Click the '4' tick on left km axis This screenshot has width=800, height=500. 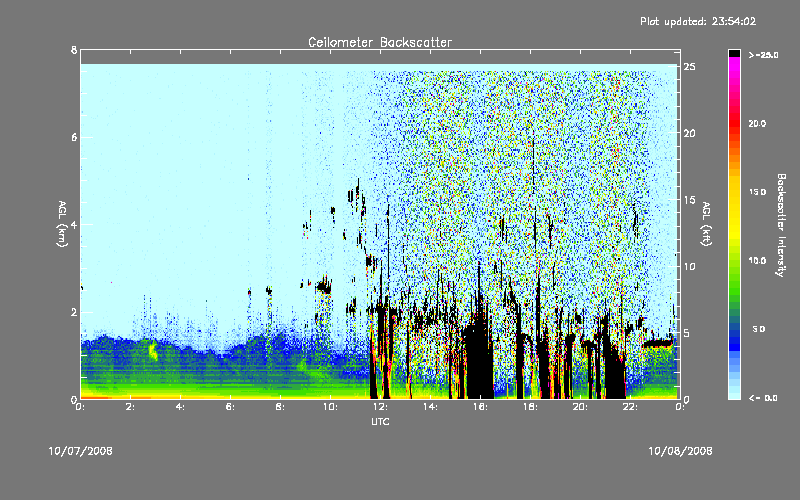pyautogui.click(x=74, y=224)
